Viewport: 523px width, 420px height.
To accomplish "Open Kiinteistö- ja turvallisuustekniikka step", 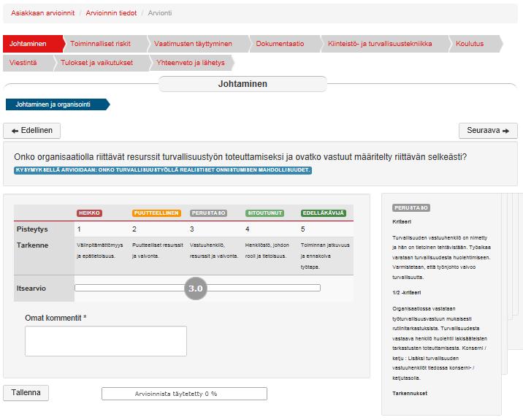I will click(x=384, y=44).
